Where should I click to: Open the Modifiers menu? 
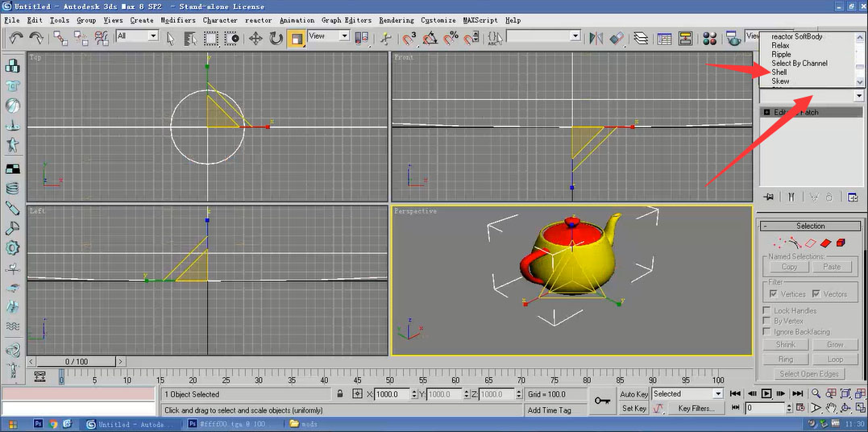click(177, 20)
